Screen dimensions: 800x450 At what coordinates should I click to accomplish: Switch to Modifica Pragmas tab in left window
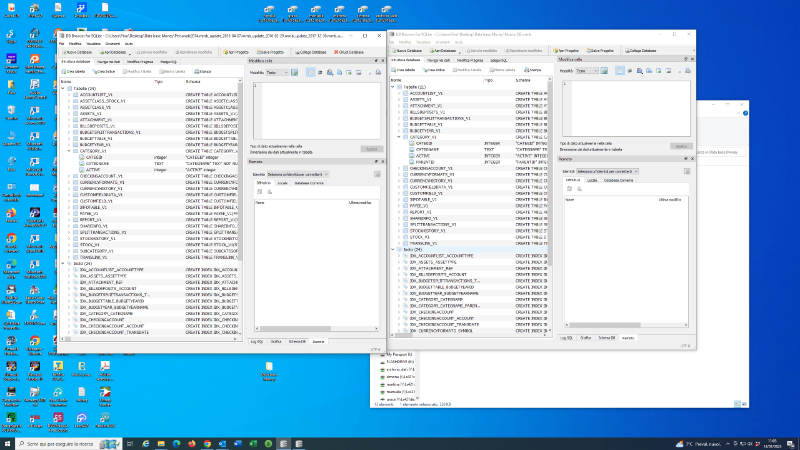(x=140, y=62)
